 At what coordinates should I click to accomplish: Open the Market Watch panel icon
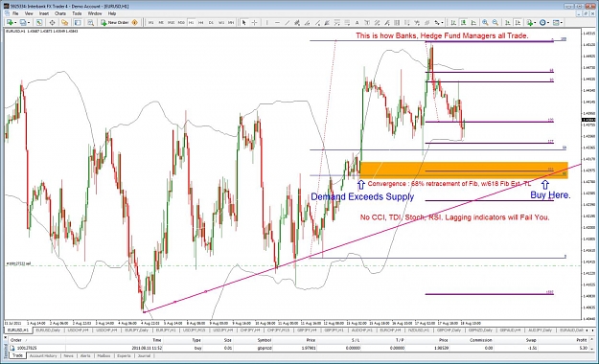point(39,23)
